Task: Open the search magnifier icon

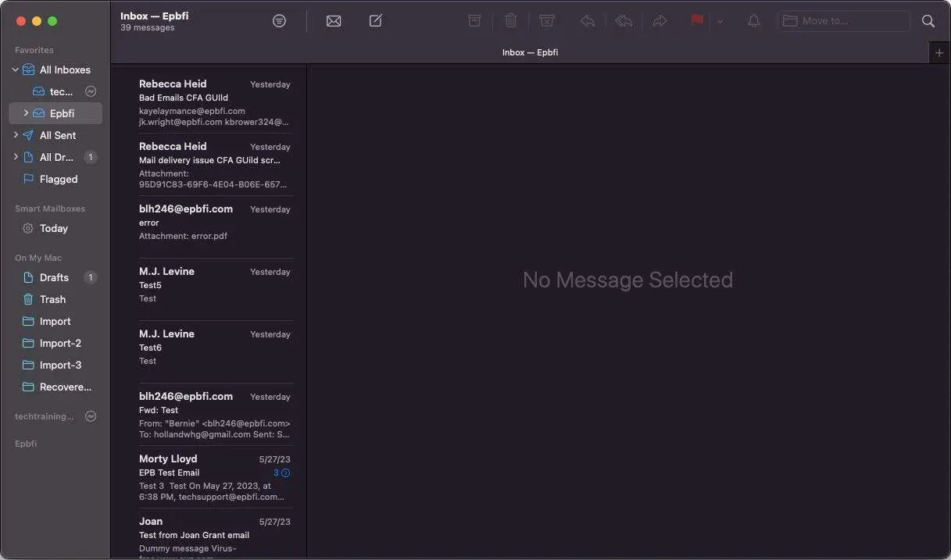Action: pyautogui.click(x=928, y=21)
